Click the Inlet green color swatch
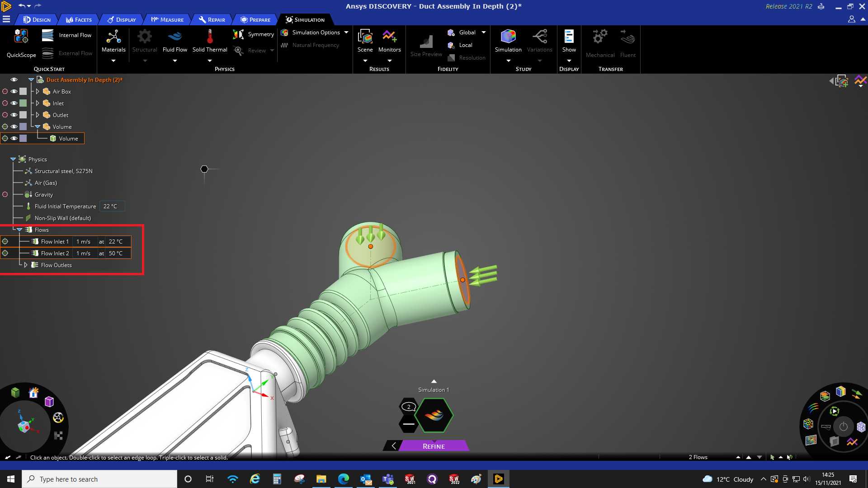 tap(23, 103)
